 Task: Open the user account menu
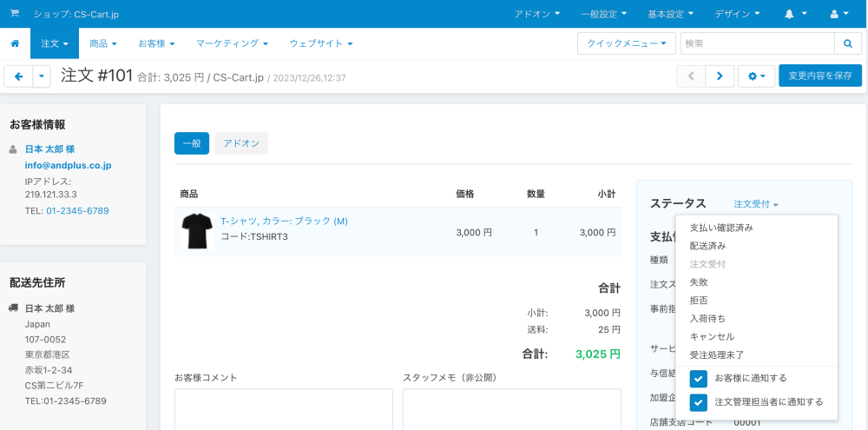(839, 14)
